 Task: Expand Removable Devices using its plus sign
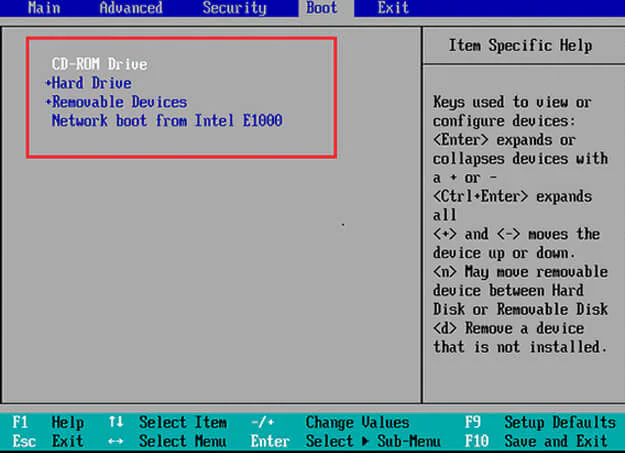pyautogui.click(x=48, y=102)
